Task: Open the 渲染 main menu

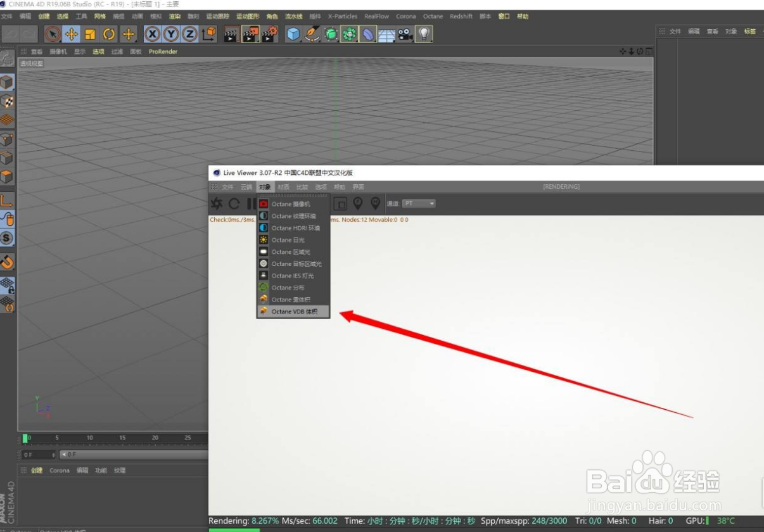Action: (x=174, y=16)
